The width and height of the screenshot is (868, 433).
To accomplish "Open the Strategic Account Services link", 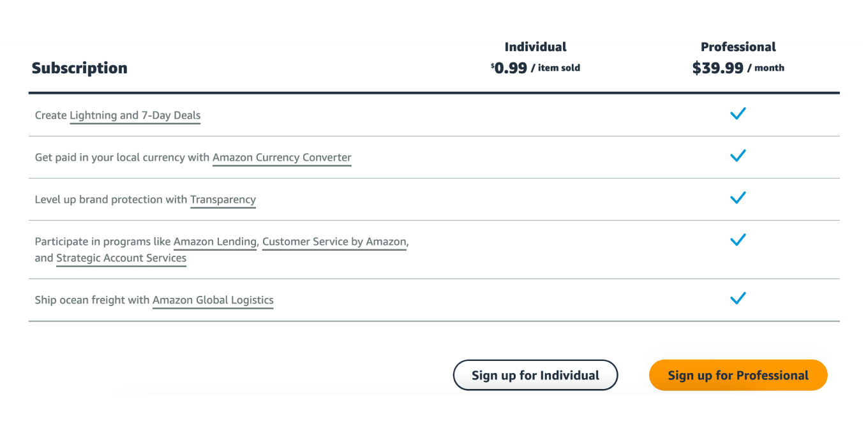I will [x=121, y=258].
